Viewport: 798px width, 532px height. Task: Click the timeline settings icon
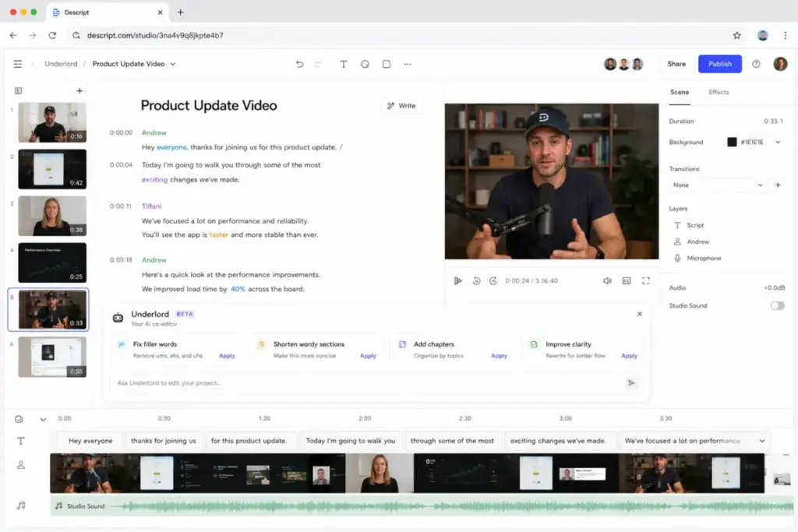(x=19, y=419)
